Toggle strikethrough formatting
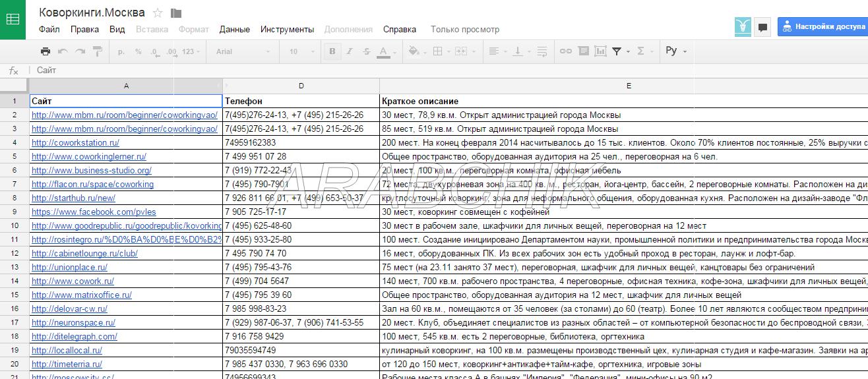The image size is (868, 379). click(367, 51)
